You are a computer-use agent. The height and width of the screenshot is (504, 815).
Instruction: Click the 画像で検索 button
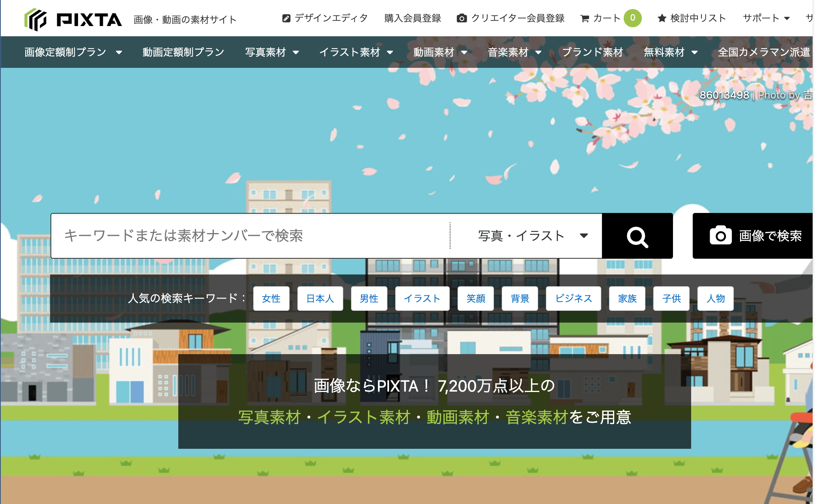[753, 236]
